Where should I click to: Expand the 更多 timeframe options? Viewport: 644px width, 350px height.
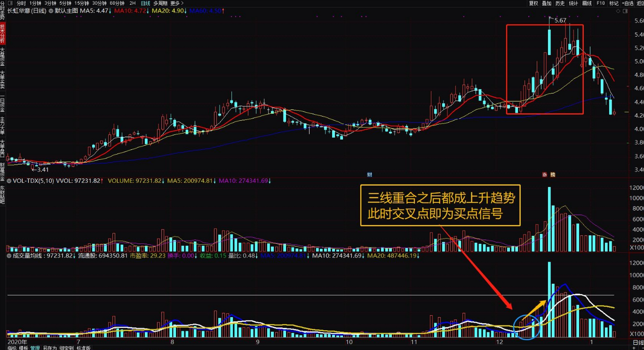pyautogui.click(x=177, y=3)
